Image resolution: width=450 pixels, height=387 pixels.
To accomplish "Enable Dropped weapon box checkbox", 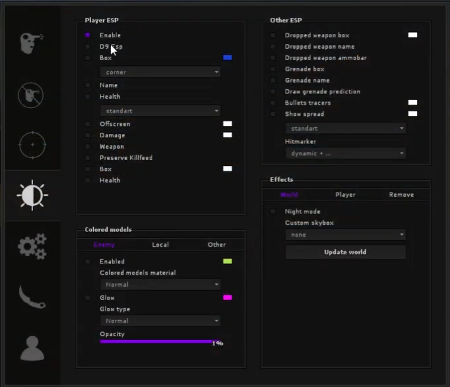I will tap(273, 35).
